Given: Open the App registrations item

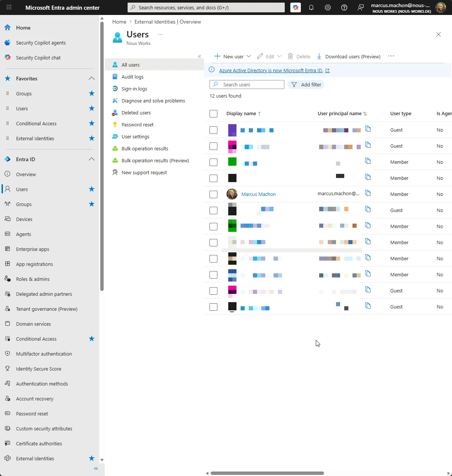Looking at the screenshot, I should pyautogui.click(x=34, y=264).
